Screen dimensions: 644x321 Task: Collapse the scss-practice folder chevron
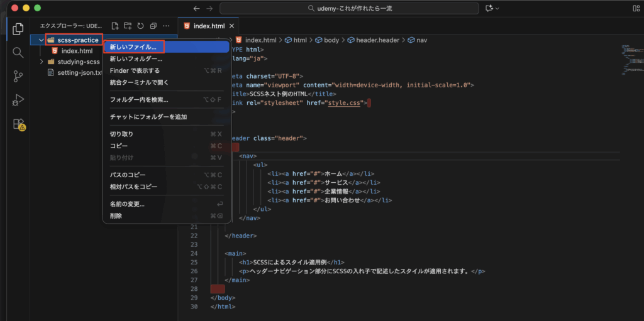[x=41, y=40]
